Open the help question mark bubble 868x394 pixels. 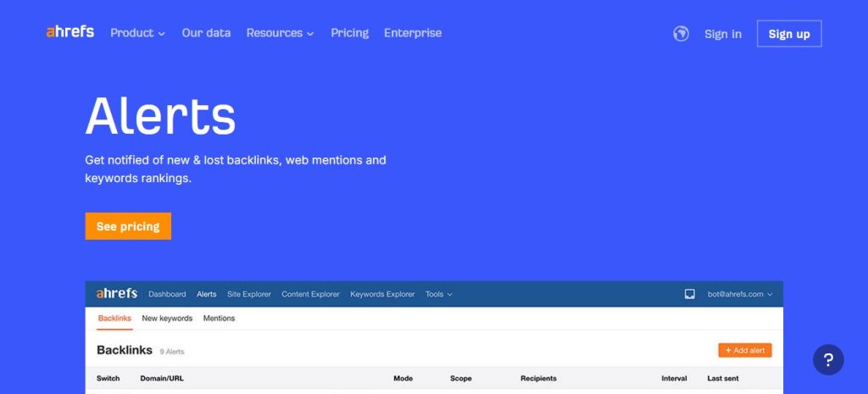coord(828,360)
